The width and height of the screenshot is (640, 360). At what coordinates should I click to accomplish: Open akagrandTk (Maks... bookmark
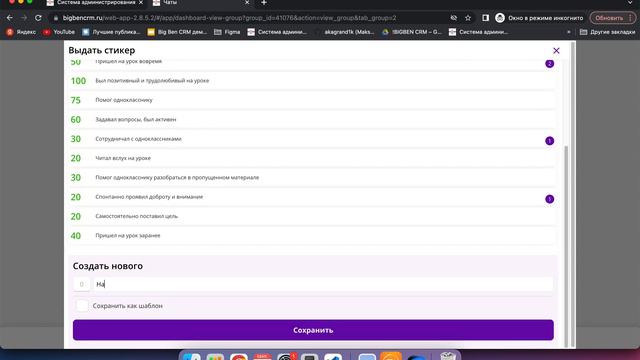(x=349, y=32)
